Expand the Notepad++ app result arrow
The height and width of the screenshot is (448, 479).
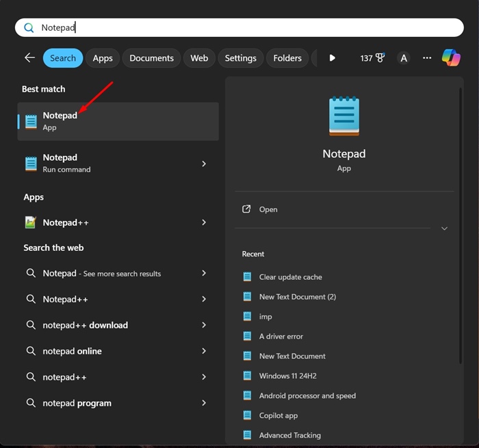point(204,222)
